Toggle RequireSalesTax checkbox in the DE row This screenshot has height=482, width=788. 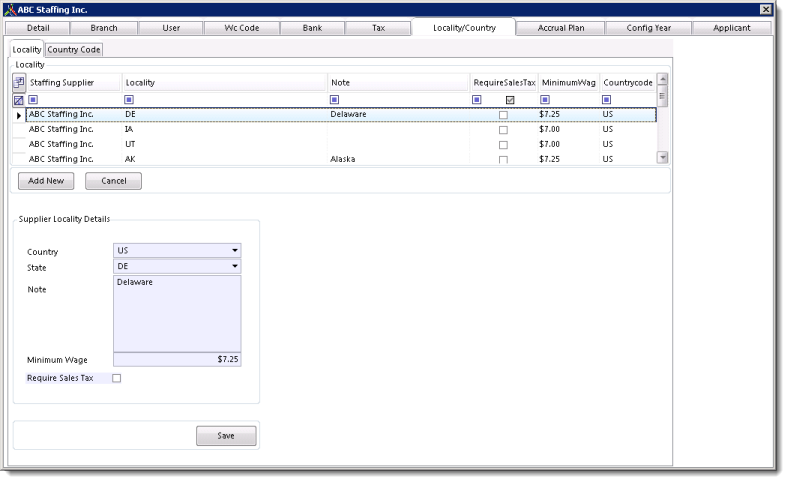pos(503,116)
